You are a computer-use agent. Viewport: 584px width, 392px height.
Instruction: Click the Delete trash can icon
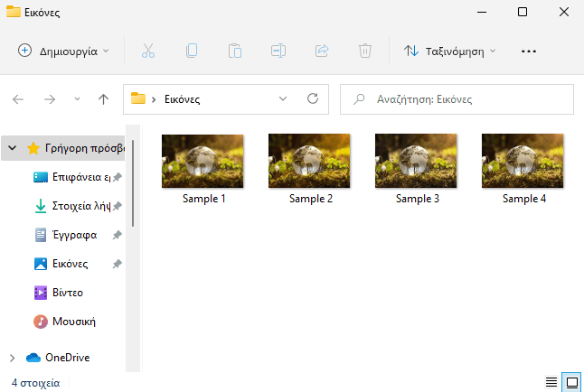(365, 51)
